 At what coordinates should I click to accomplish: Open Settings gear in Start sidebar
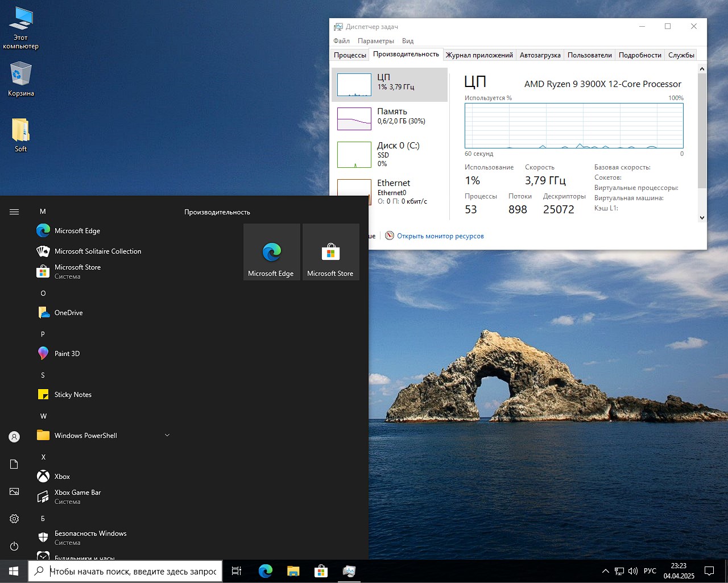tap(14, 519)
